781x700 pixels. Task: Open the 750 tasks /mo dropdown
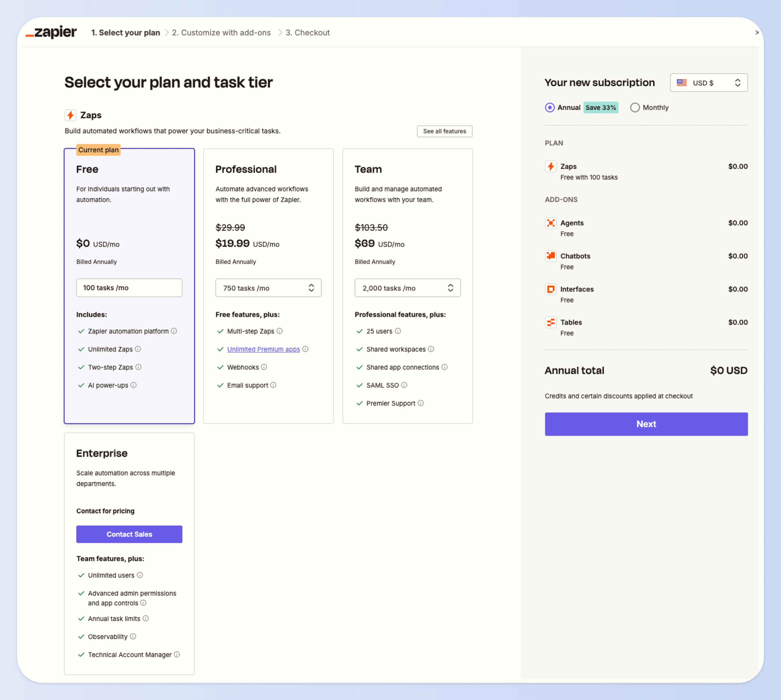[268, 288]
